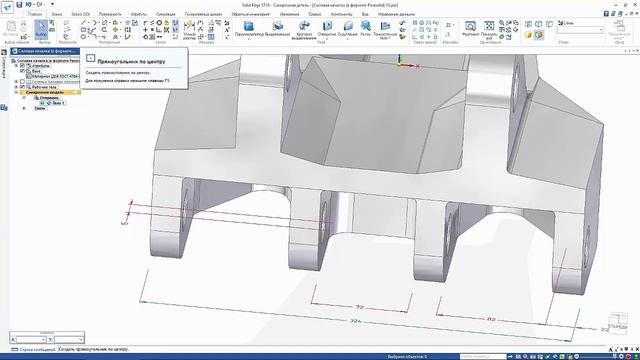Image resolution: width=640 pixels, height=360 pixels.
Task: Expand the Рабочие тела tree node
Action: (16, 87)
